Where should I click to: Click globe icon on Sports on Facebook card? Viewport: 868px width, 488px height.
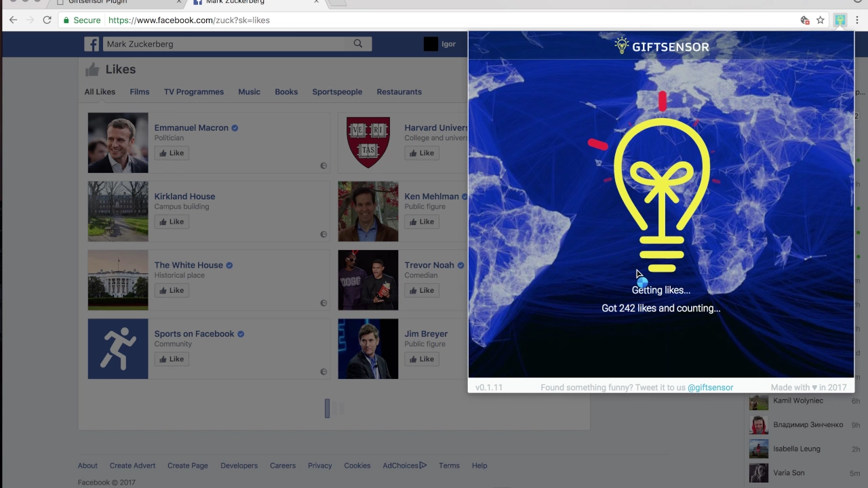point(323,371)
